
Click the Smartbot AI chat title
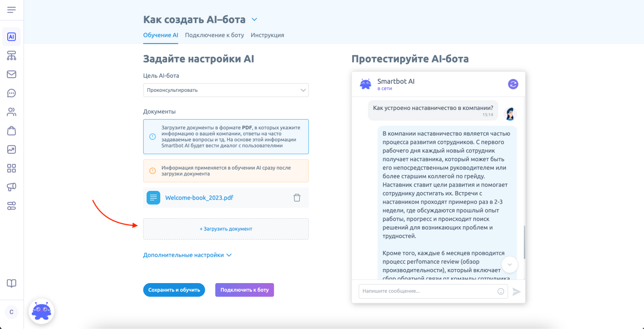(x=396, y=81)
